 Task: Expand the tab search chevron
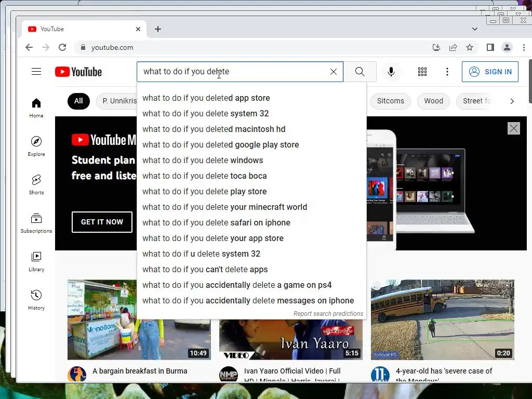pos(475,29)
